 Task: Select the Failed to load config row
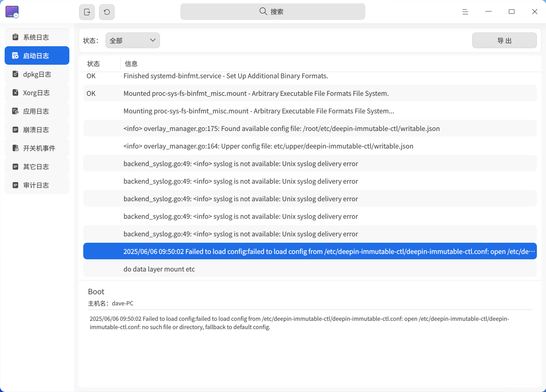coord(310,251)
